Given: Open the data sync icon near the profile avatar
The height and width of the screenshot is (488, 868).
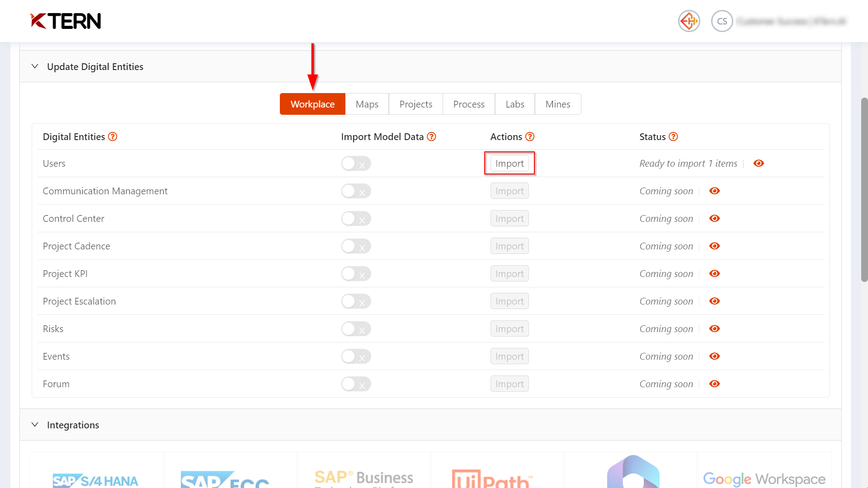Looking at the screenshot, I should coord(689,21).
